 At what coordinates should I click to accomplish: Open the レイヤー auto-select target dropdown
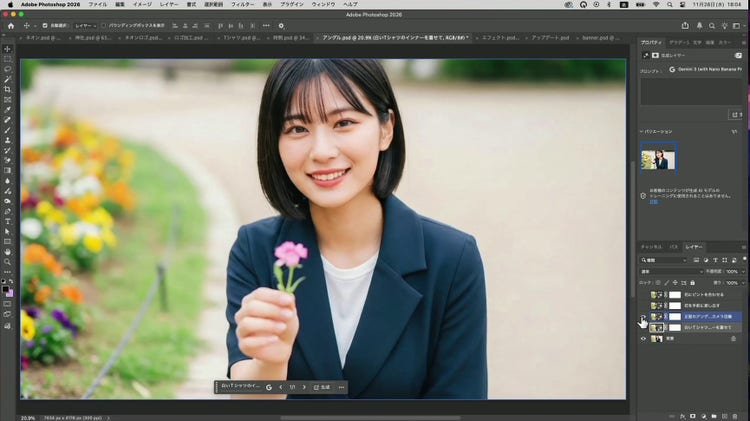point(85,25)
